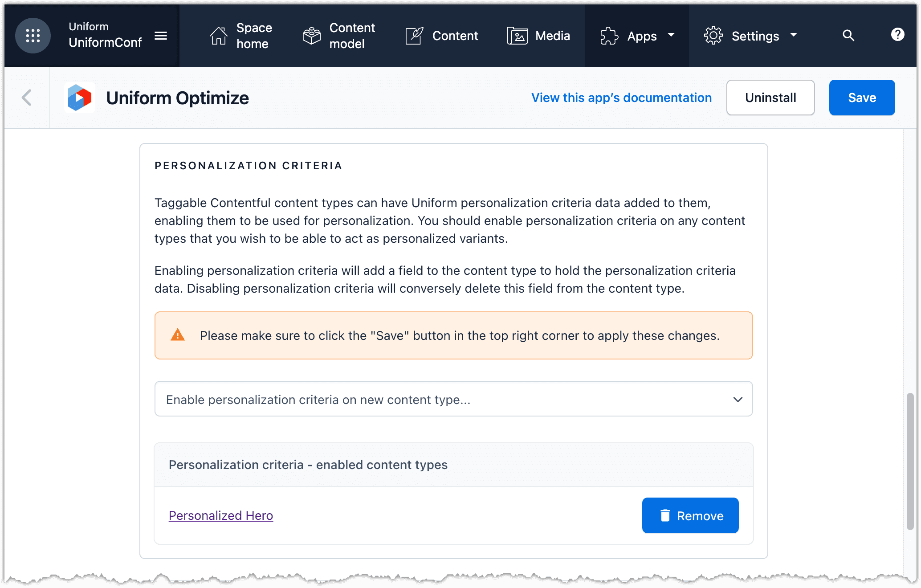This screenshot has width=921, height=588.
Task: Click the Uniform Optimize app logo
Action: tap(80, 98)
